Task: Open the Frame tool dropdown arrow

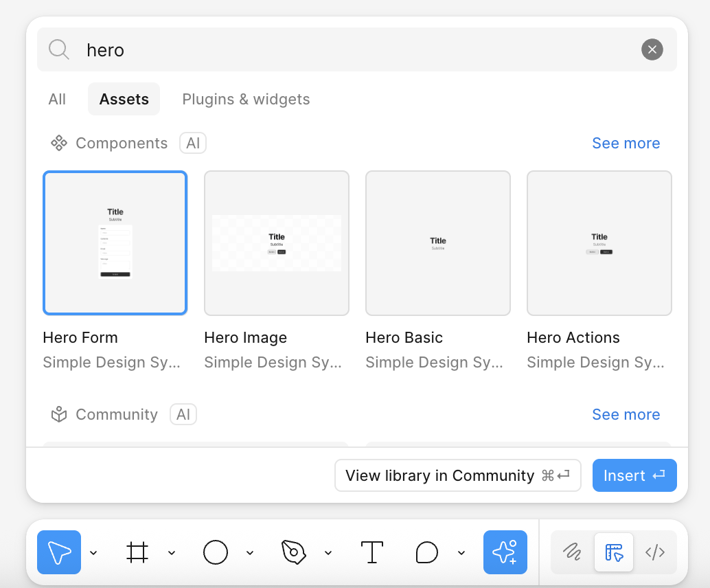Action: (x=172, y=553)
